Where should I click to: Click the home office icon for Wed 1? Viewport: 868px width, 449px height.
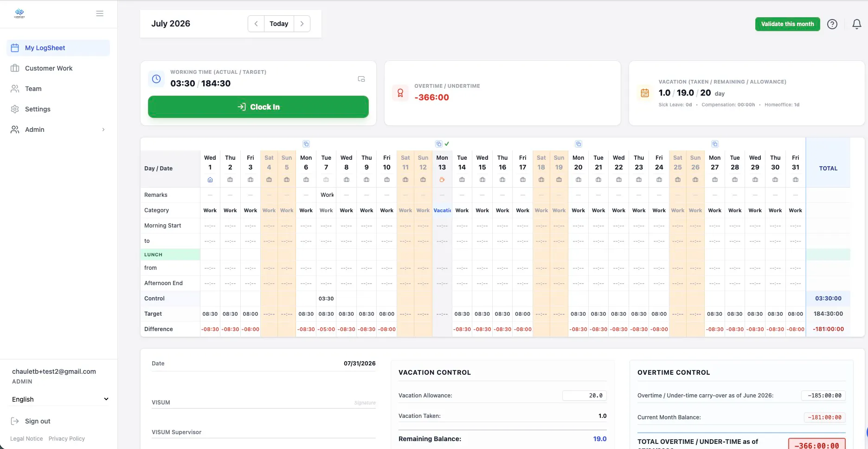210,180
